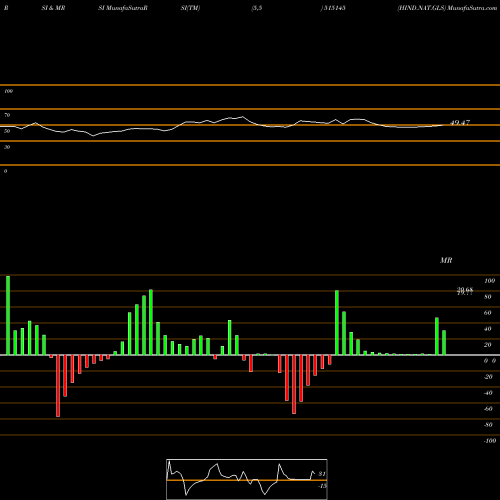
Task: Click the RSI axis label 100 on the left
Action: click(8, 91)
